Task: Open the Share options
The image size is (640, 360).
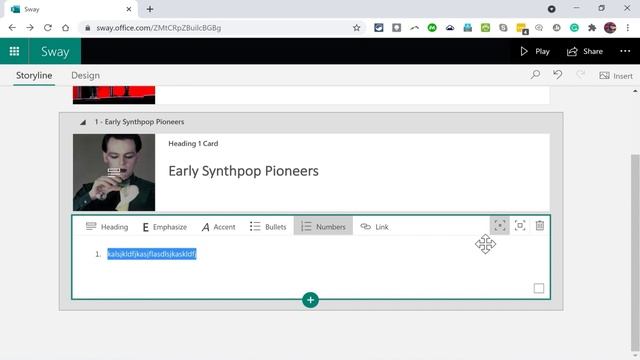Action: point(585,51)
